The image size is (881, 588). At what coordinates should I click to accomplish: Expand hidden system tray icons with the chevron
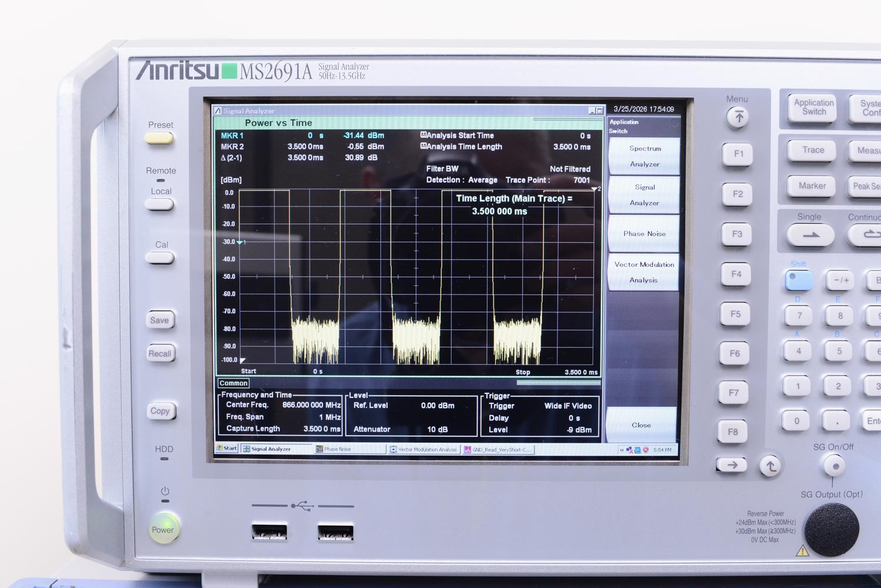(x=622, y=449)
